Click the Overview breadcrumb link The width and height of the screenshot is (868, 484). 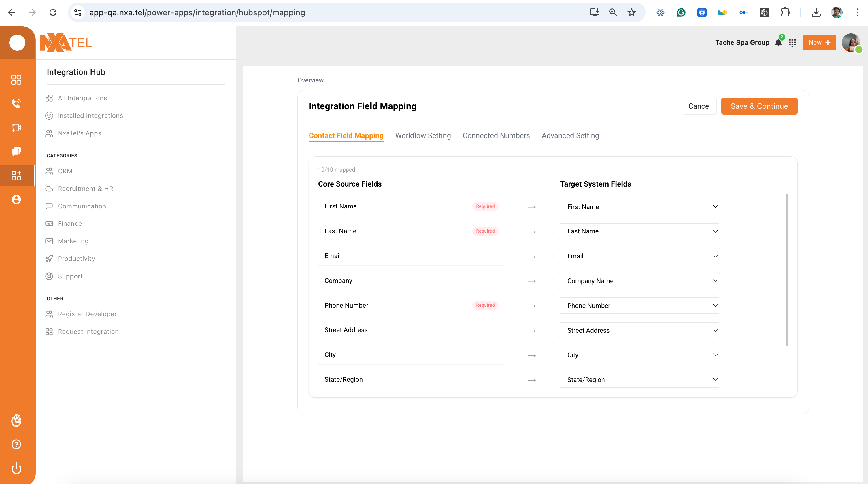click(x=310, y=80)
